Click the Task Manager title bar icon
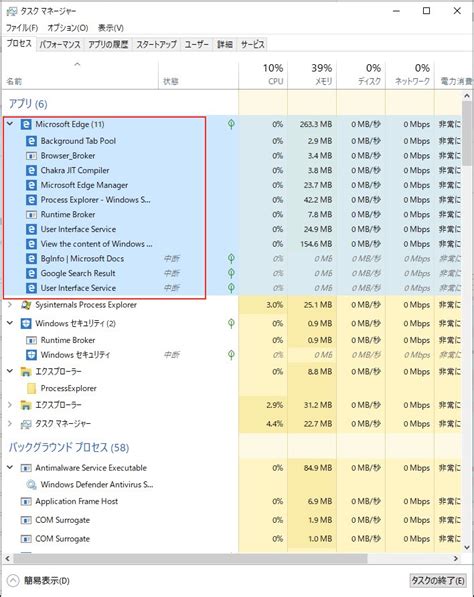The width and height of the screenshot is (474, 597). 12,11
